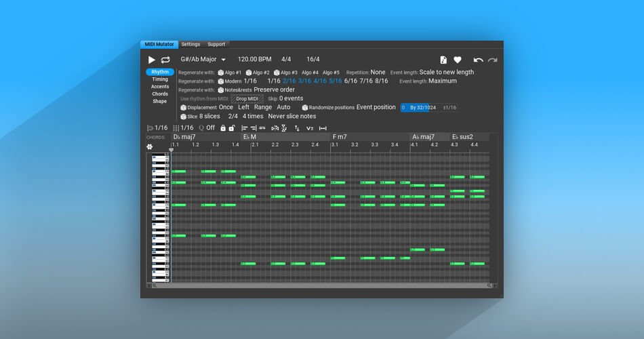
Task: Roll the Modern regenerate dice
Action: [x=220, y=81]
